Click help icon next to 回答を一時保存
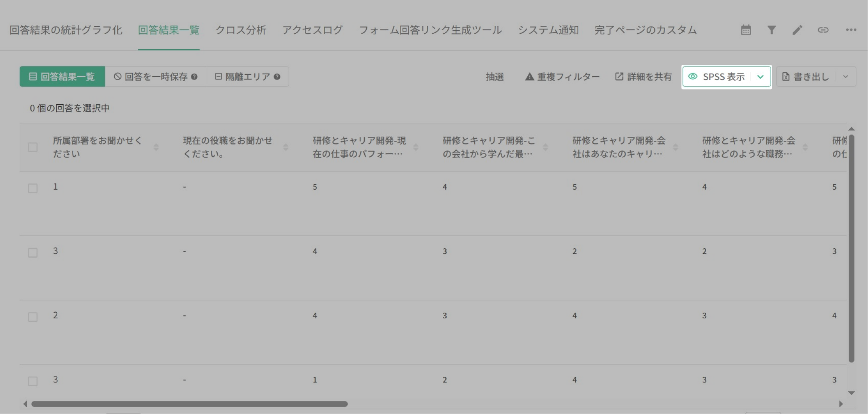The height and width of the screenshot is (414, 868). [194, 77]
